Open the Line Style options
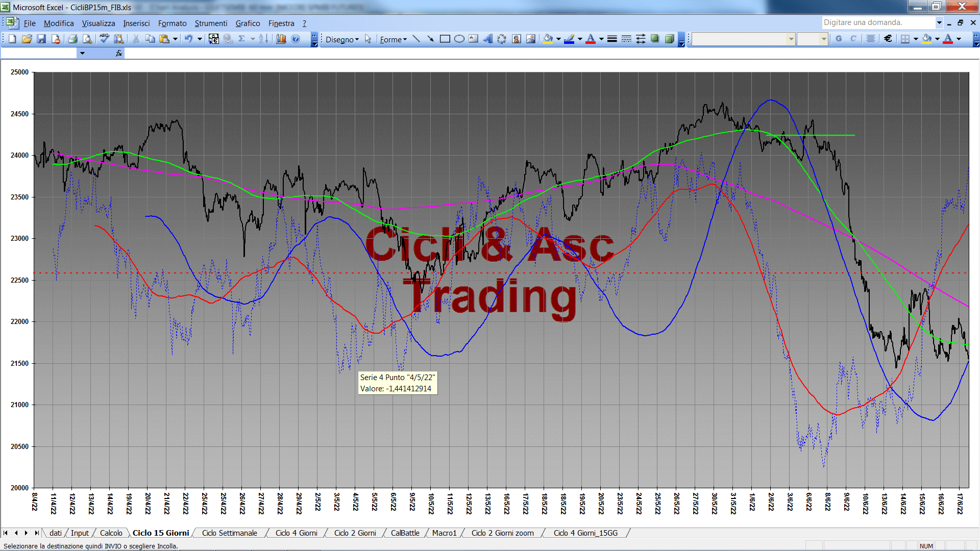Screen dimensions: 980x551 pos(612,39)
